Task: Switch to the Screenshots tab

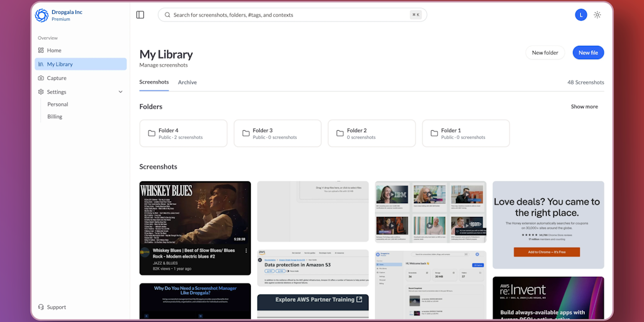Action: click(154, 82)
